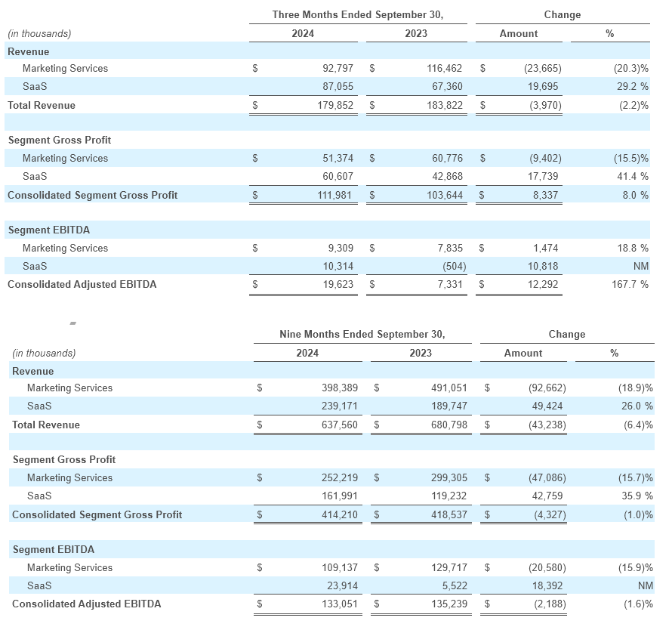
Task: Click adjusted EBITDA 133,051
Action: 340,604
